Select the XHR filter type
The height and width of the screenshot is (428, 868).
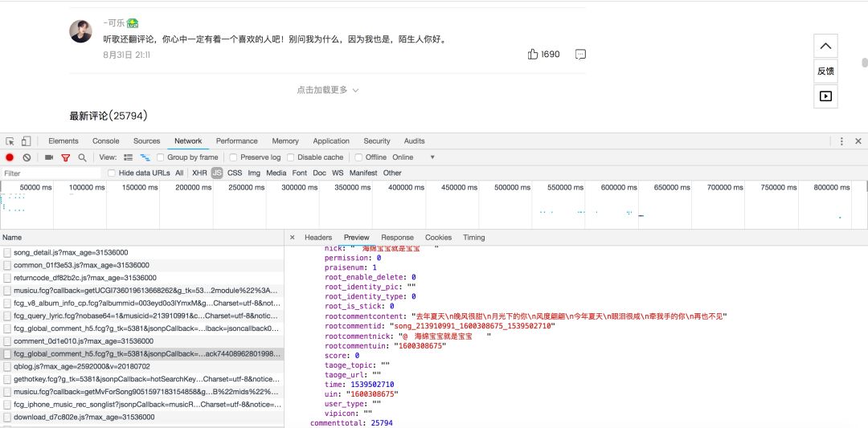coord(199,173)
